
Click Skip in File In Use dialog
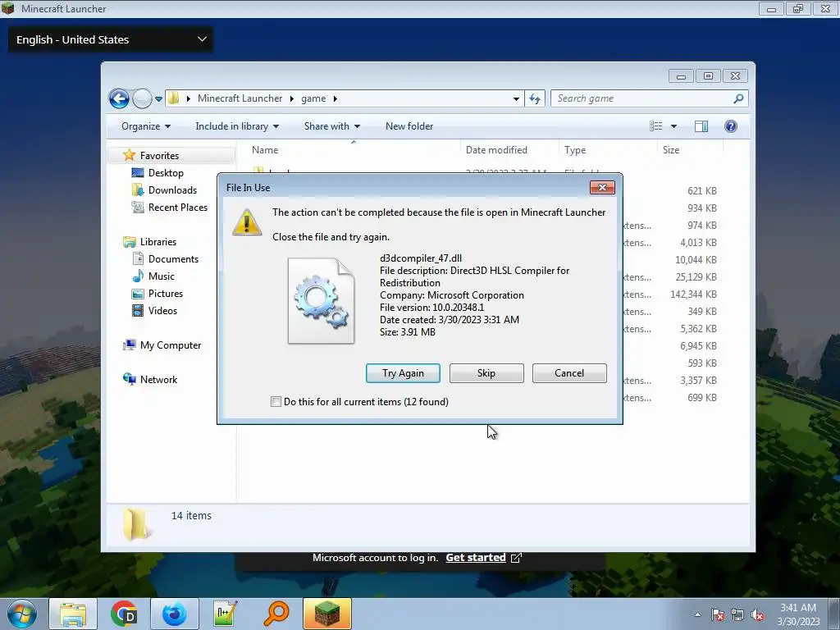pyautogui.click(x=486, y=373)
